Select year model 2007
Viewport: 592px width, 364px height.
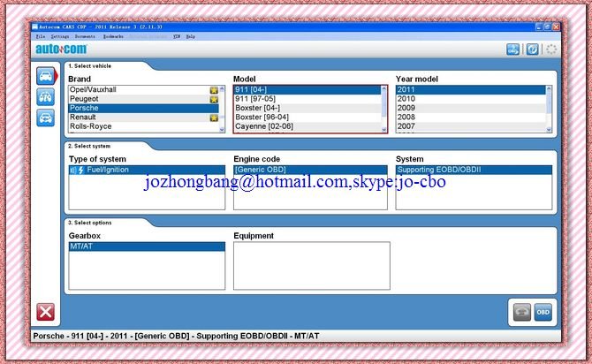471,126
